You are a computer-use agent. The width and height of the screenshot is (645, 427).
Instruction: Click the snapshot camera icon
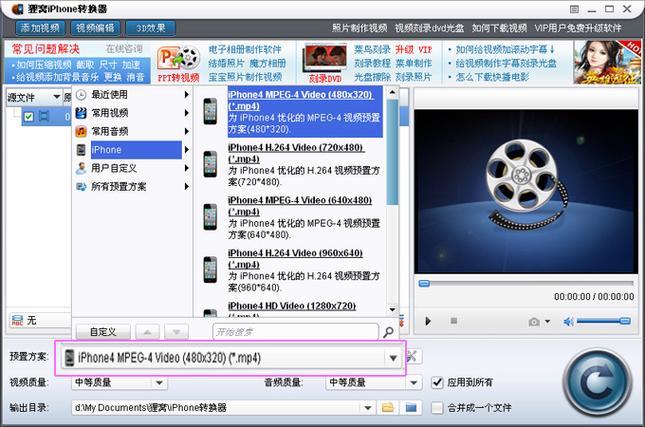tap(534, 321)
